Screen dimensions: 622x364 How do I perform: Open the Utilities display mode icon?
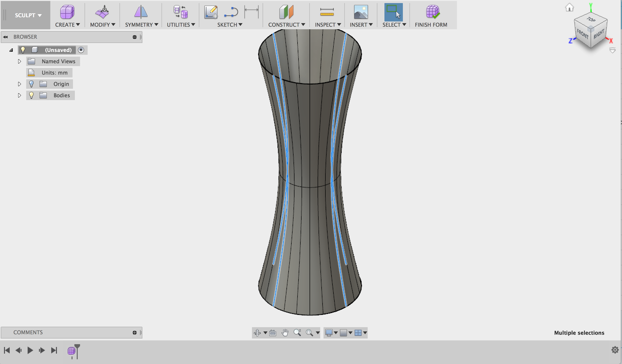tap(180, 12)
